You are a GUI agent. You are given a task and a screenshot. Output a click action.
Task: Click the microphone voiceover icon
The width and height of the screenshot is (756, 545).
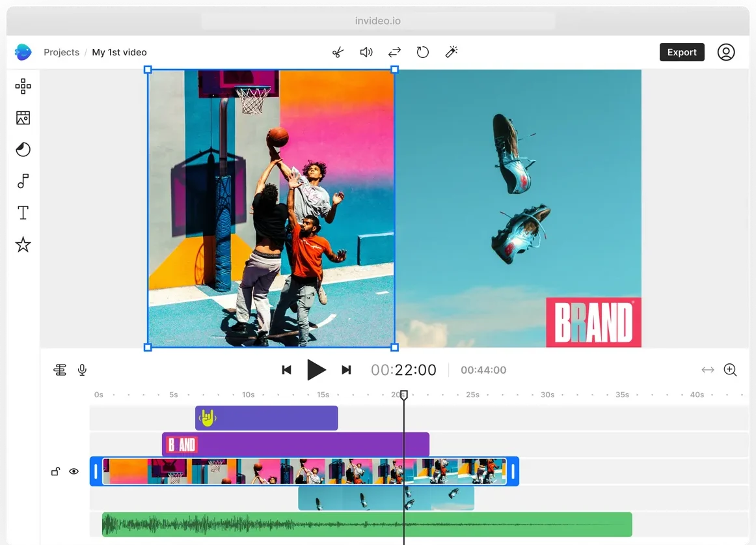(82, 370)
